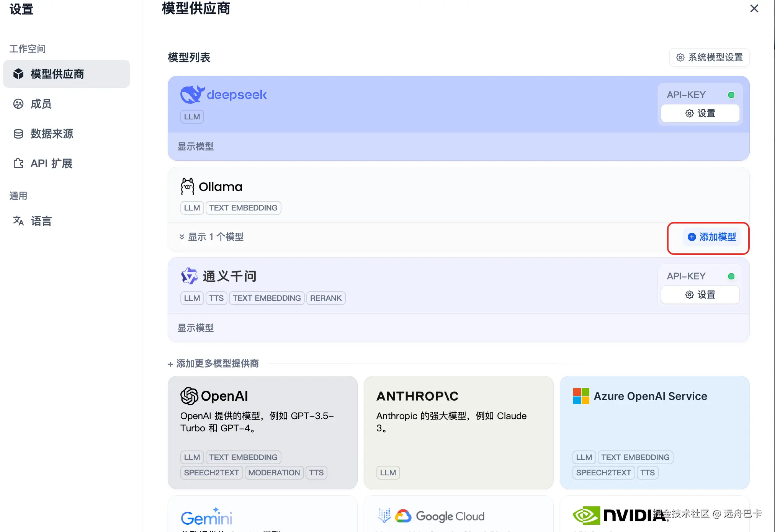
Task: Open 数据来源 in the sidebar
Action: click(x=51, y=134)
